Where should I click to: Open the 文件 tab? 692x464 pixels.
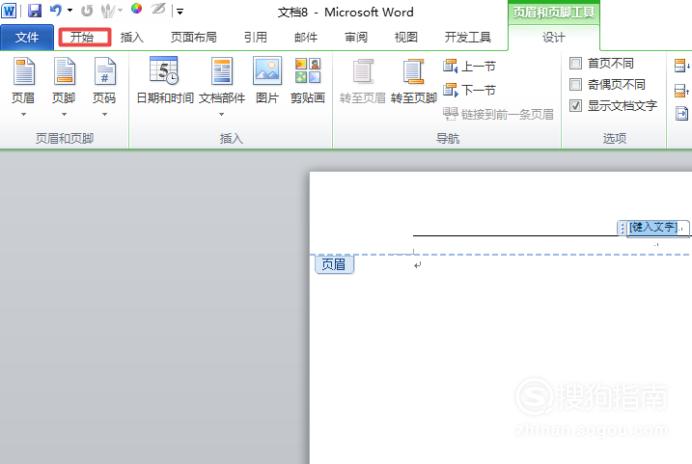click(x=27, y=38)
